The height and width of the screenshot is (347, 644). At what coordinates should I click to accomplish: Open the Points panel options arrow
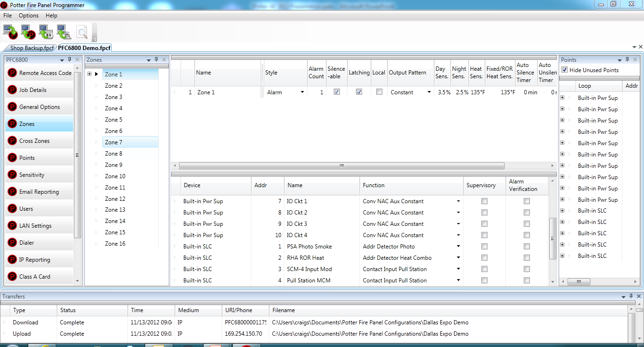coord(620,60)
